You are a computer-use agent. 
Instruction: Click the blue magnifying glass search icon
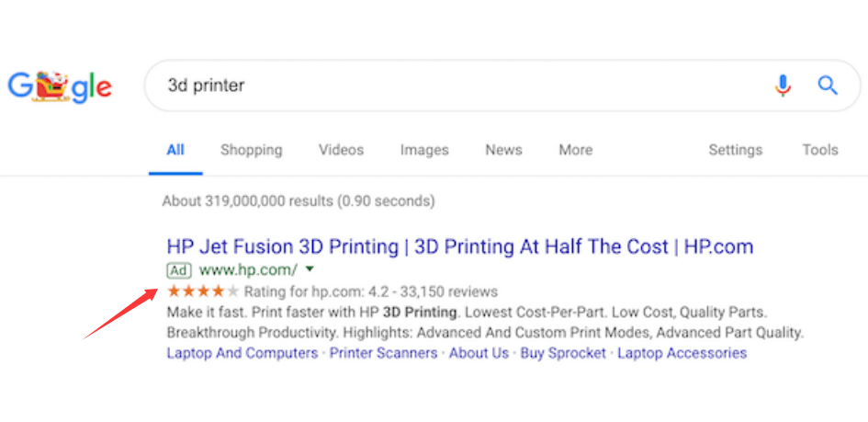pos(828,86)
